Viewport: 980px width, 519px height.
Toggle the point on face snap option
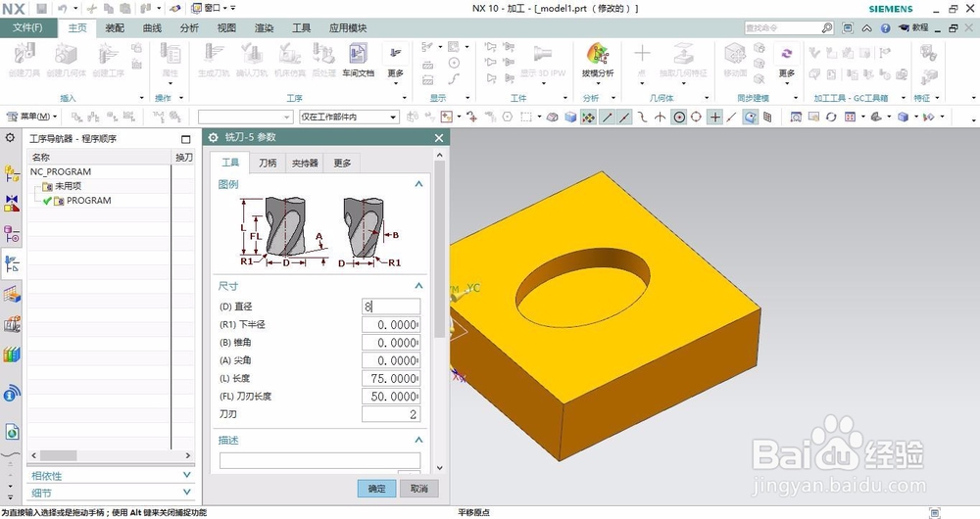coord(750,117)
